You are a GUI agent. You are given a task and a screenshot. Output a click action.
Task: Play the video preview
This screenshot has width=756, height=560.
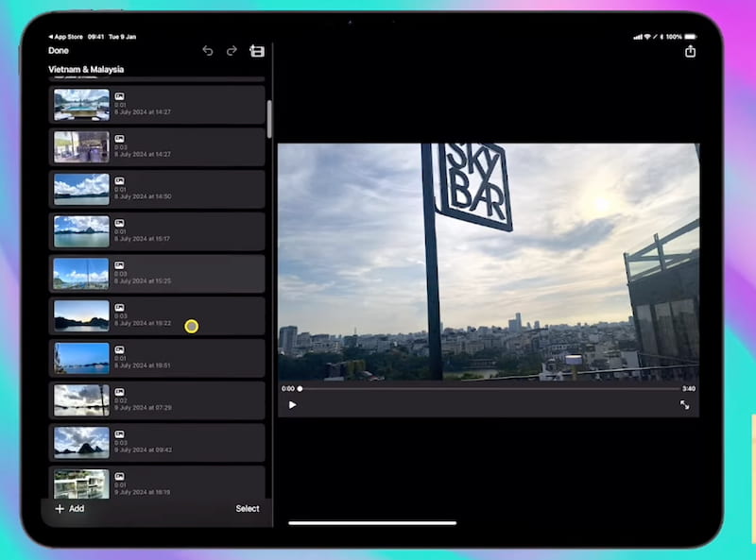pos(292,405)
